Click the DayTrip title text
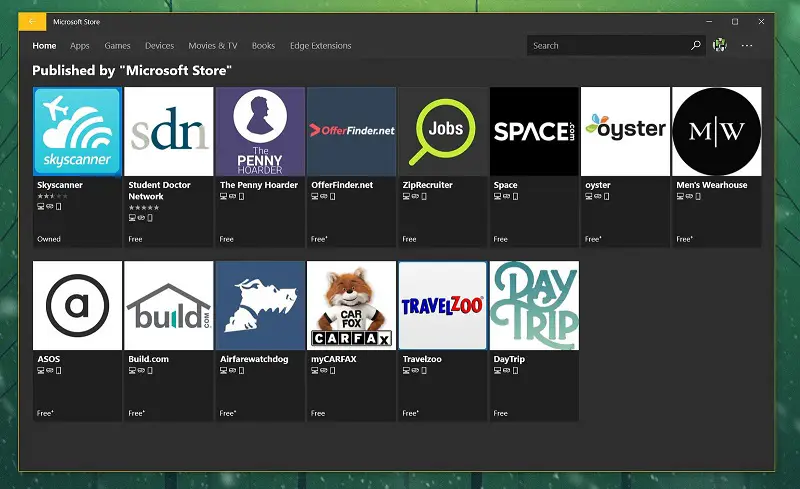The height and width of the screenshot is (489, 800). (x=509, y=359)
